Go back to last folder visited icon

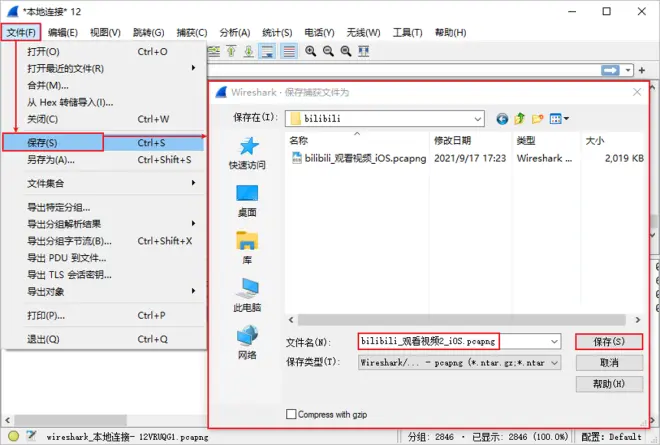502,119
